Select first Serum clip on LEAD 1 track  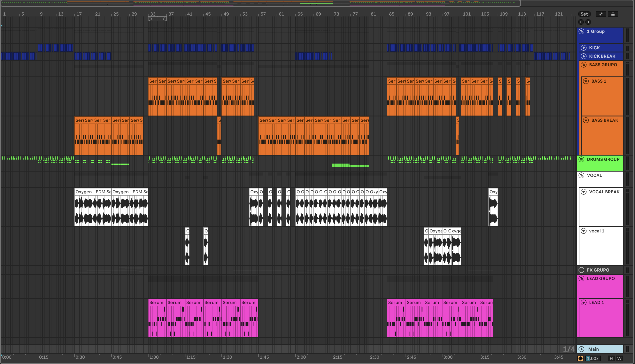click(x=157, y=318)
